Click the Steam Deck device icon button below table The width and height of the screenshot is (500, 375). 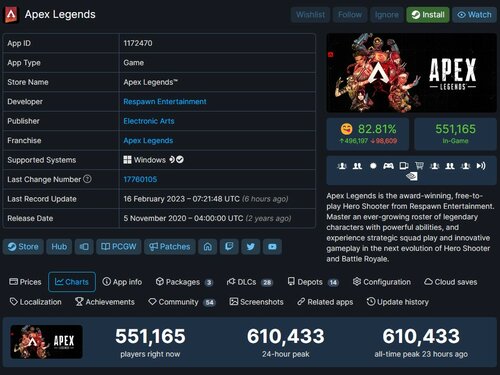(84, 247)
